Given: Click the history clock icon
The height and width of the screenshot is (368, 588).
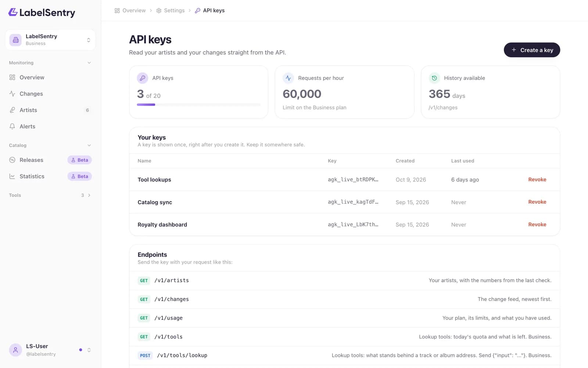Looking at the screenshot, I should coord(434,78).
